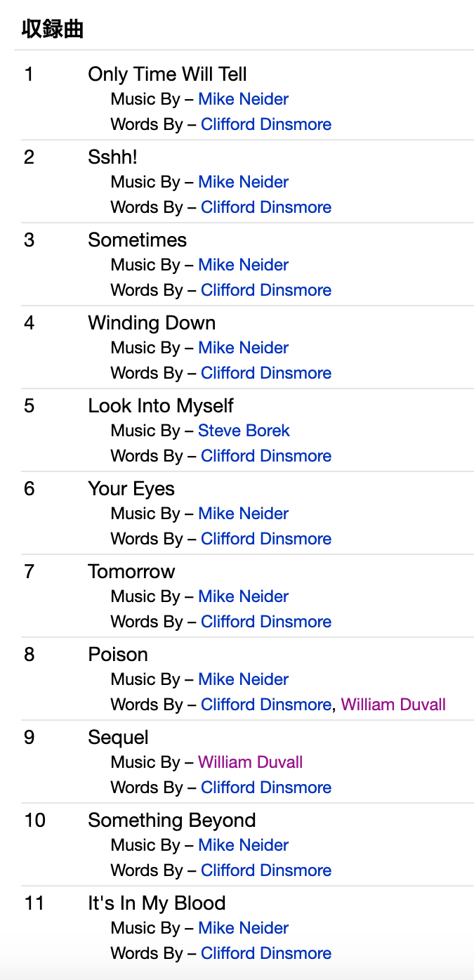This screenshot has width=474, height=980.
Task: Open Mike Neider credit for Sshh!
Action: pyautogui.click(x=243, y=182)
